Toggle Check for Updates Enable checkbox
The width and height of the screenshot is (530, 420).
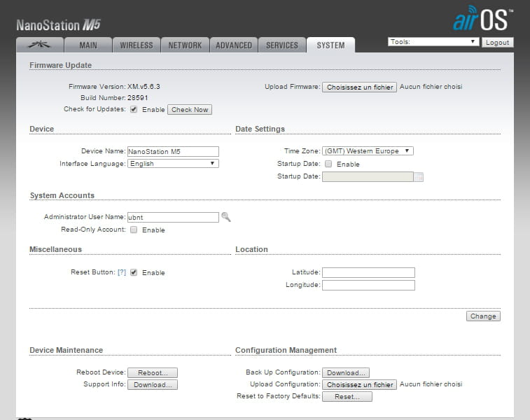(134, 109)
